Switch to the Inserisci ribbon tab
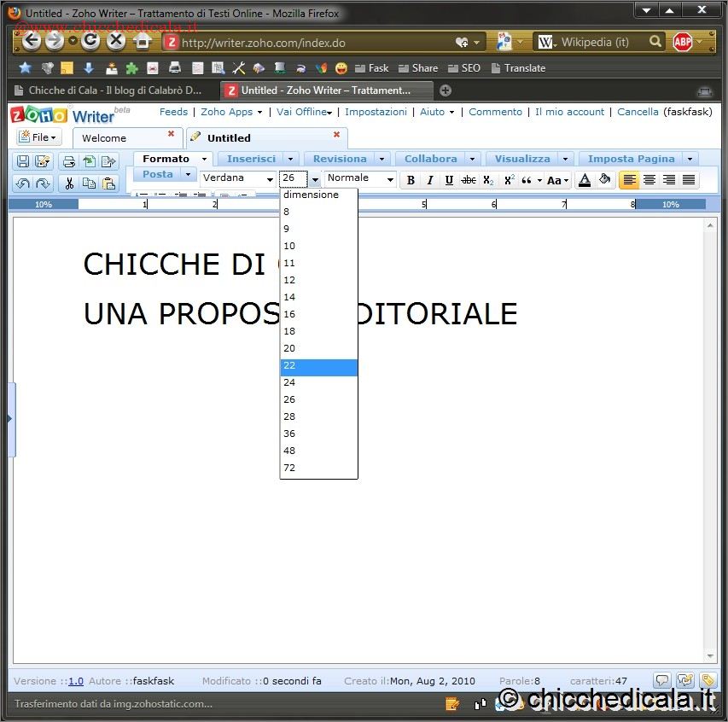 (251, 159)
